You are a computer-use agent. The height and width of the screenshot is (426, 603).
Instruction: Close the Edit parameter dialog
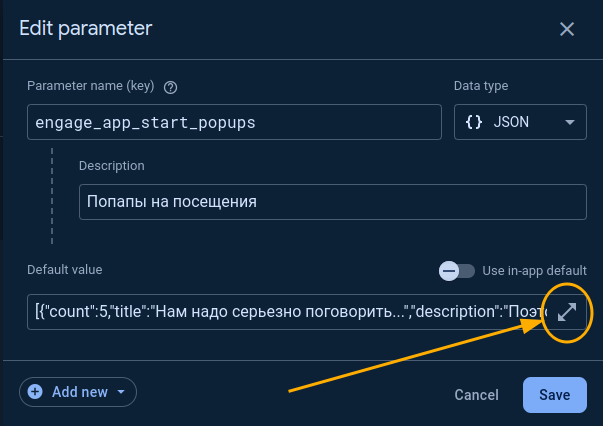pyautogui.click(x=567, y=29)
